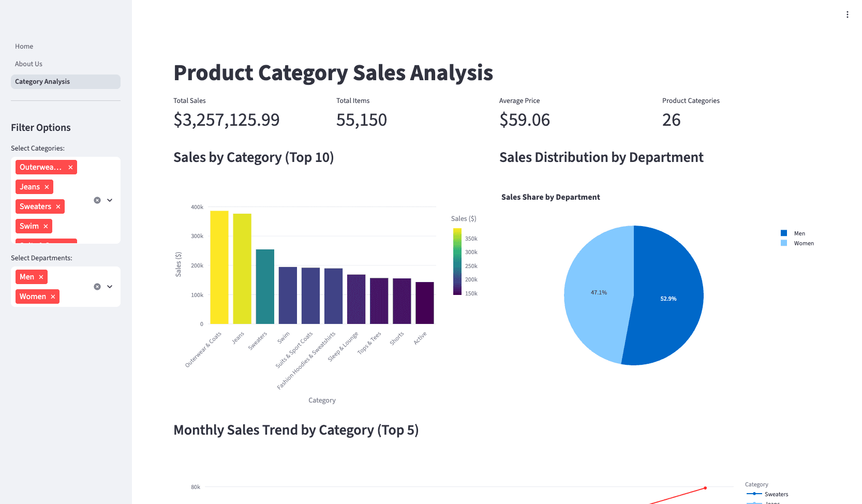Remove Women from selected departments
The height and width of the screenshot is (504, 862).
coord(53,297)
